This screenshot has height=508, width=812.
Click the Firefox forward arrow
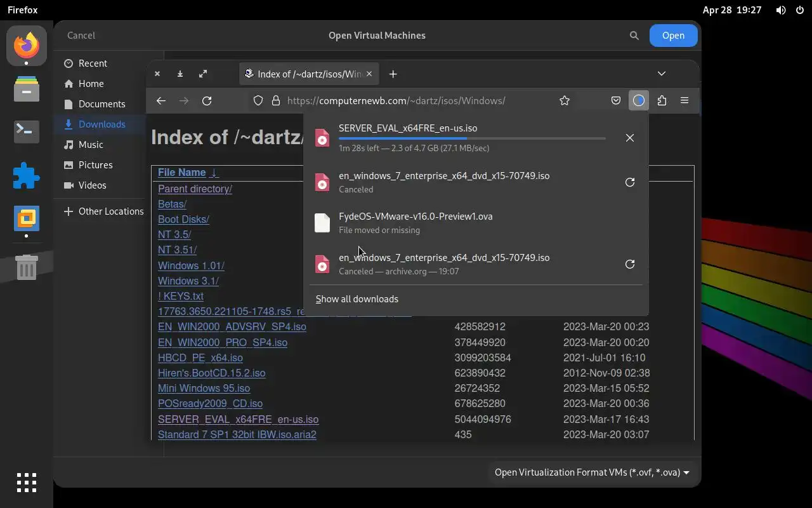184,100
